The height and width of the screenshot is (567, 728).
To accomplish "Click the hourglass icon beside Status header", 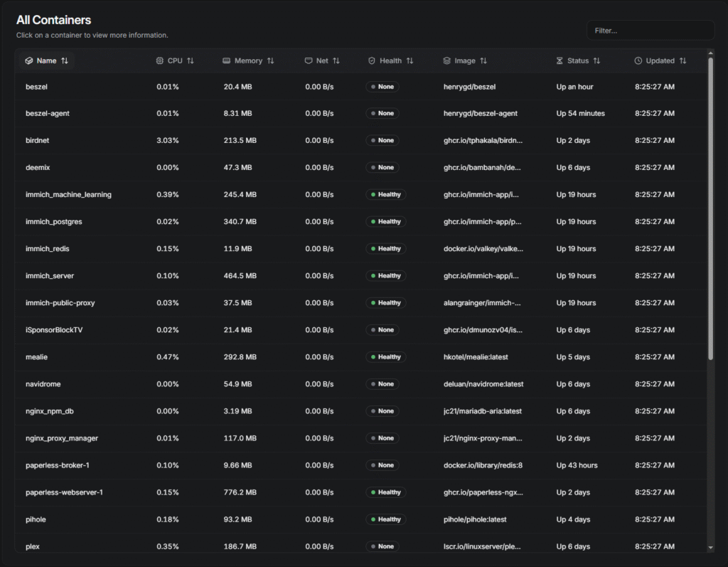I will [x=560, y=61].
